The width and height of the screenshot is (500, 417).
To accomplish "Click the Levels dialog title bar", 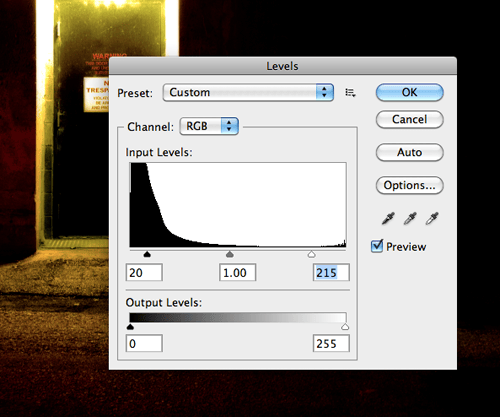I will click(283, 66).
